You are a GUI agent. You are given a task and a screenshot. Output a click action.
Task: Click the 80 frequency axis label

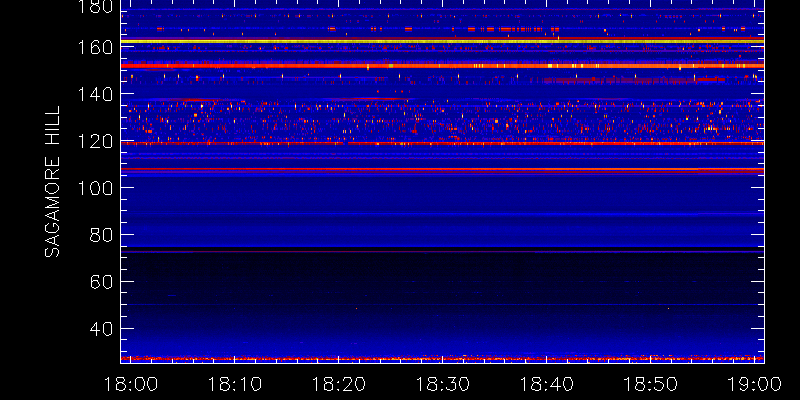coord(102,235)
